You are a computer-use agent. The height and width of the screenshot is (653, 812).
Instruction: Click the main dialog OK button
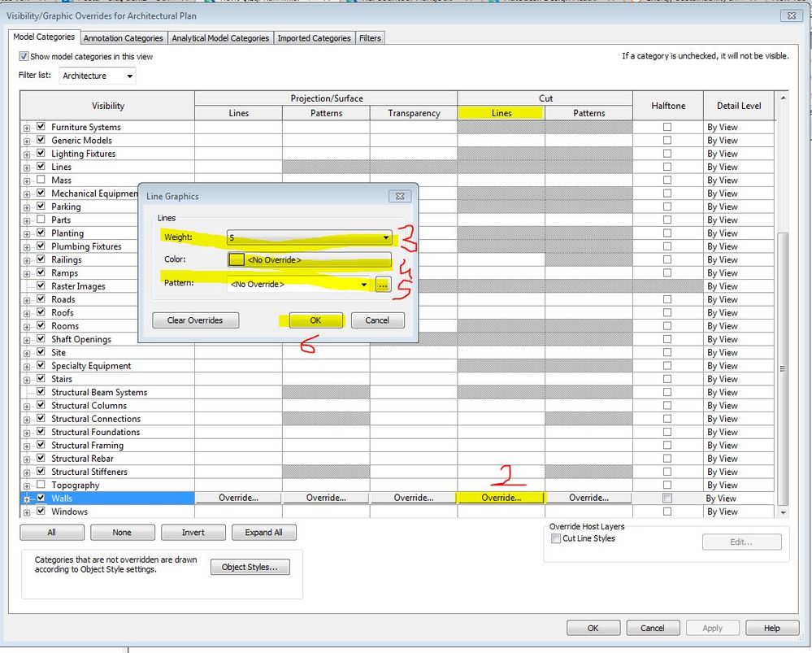tap(593, 628)
